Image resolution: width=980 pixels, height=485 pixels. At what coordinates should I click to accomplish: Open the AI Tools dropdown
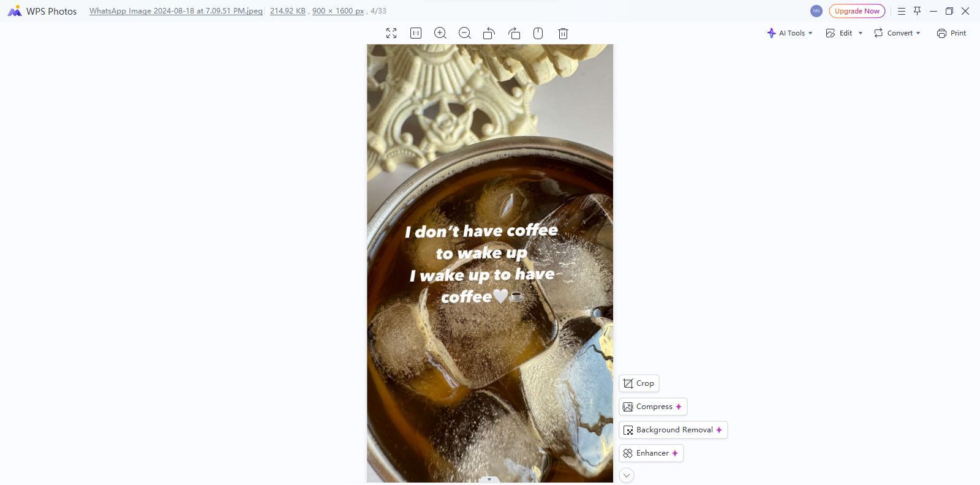[790, 33]
